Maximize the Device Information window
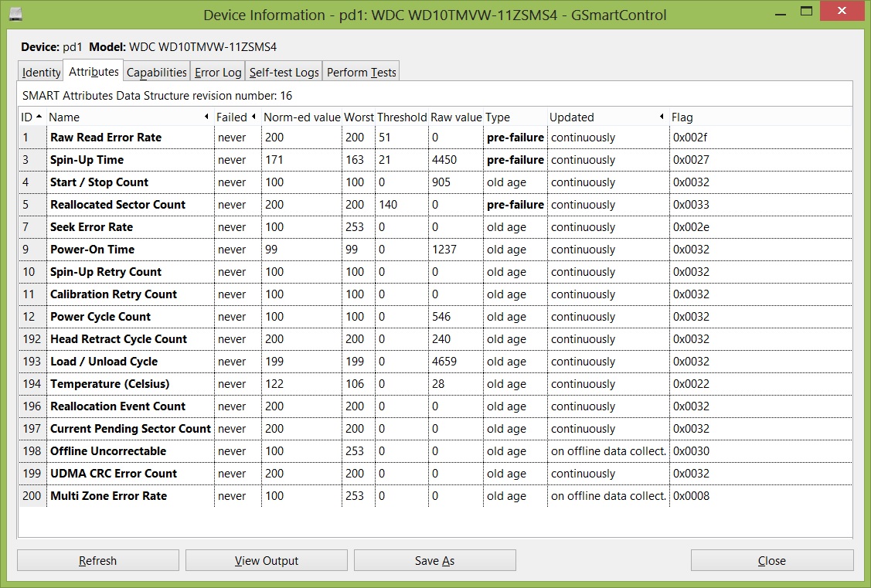The width and height of the screenshot is (871, 588). point(807,12)
